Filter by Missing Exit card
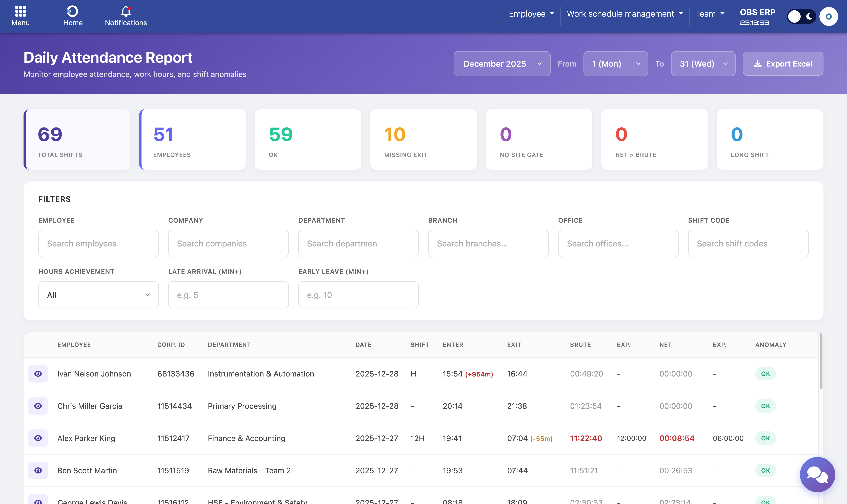The width and height of the screenshot is (847, 504). (423, 139)
